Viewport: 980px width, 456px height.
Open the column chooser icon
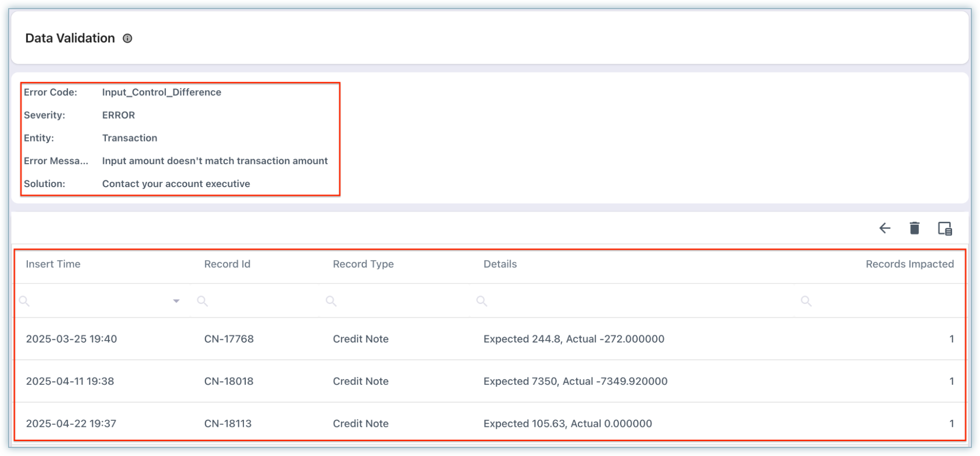[945, 228]
